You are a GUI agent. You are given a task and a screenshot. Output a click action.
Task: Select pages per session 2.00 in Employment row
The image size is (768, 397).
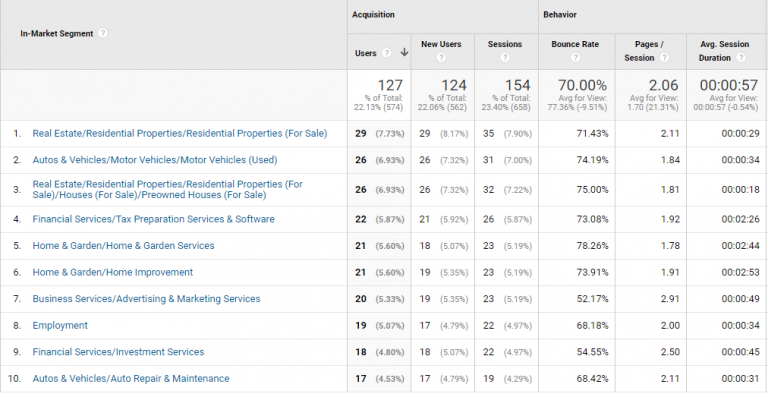pyautogui.click(x=670, y=326)
